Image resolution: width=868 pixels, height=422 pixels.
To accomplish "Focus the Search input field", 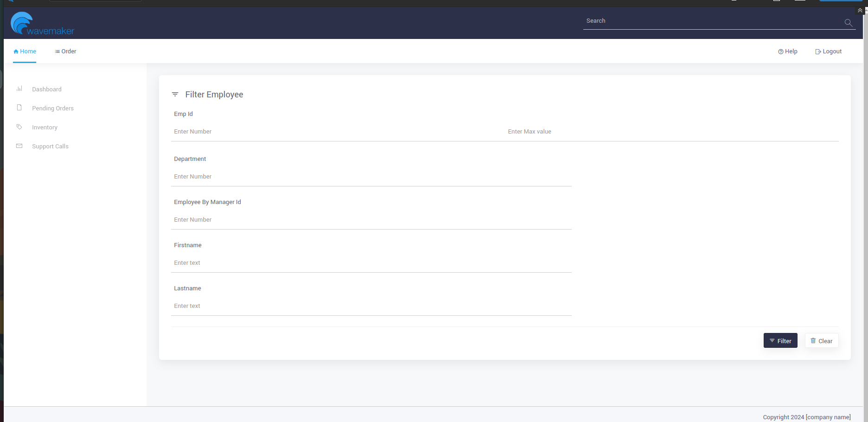I will pos(712,21).
